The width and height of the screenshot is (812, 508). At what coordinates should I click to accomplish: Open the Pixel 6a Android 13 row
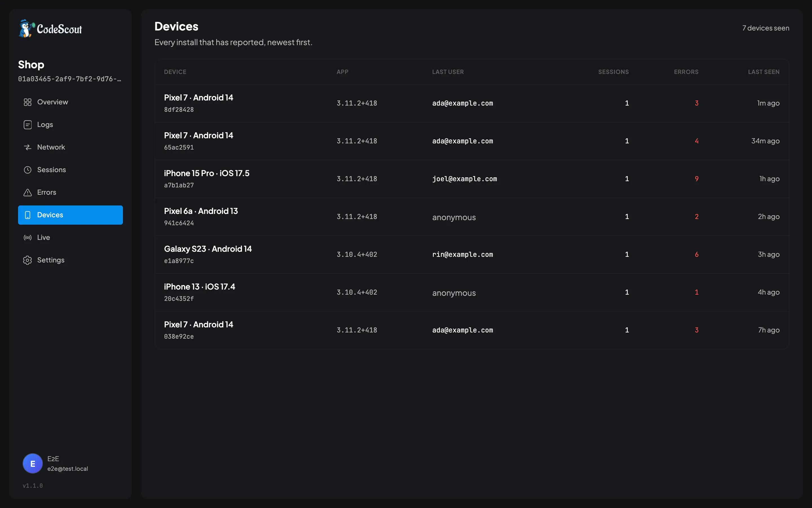tap(472, 217)
